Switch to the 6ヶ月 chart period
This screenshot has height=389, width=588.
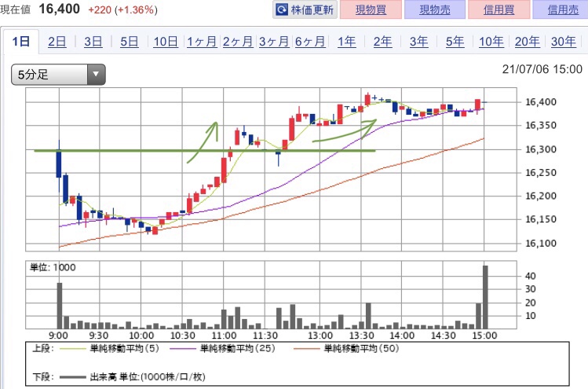[310, 42]
